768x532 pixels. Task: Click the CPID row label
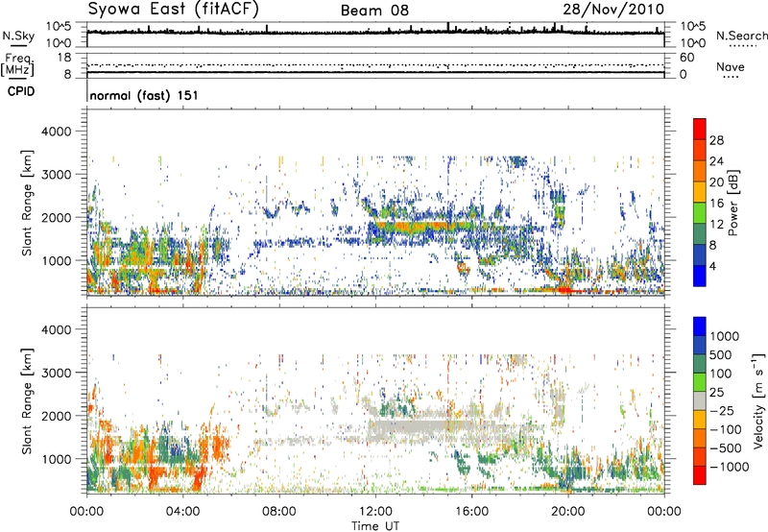tap(21, 91)
